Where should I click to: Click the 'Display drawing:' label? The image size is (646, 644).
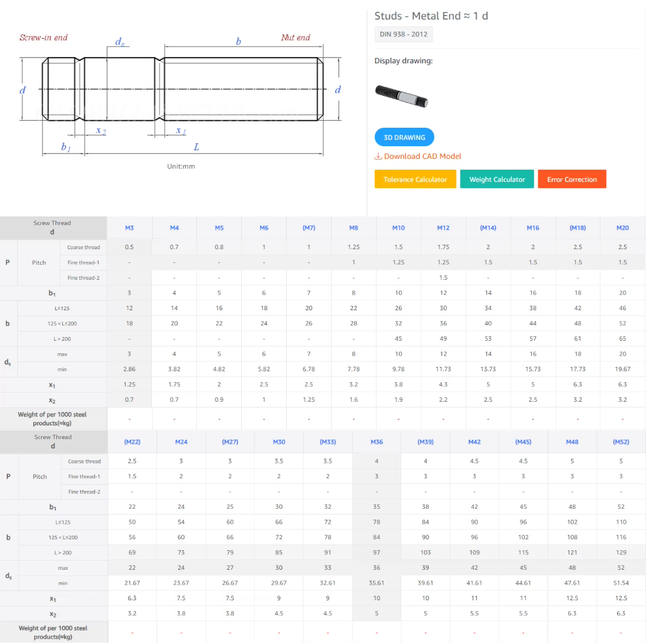(404, 61)
